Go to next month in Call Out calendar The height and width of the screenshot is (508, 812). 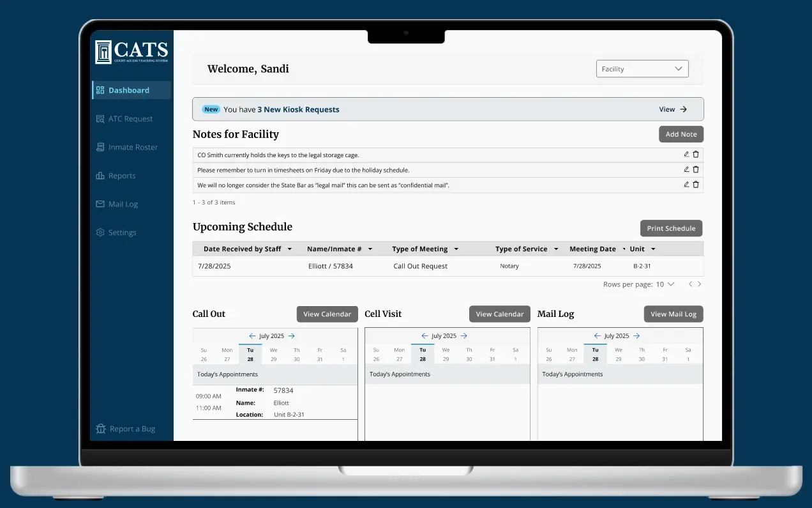[292, 336]
